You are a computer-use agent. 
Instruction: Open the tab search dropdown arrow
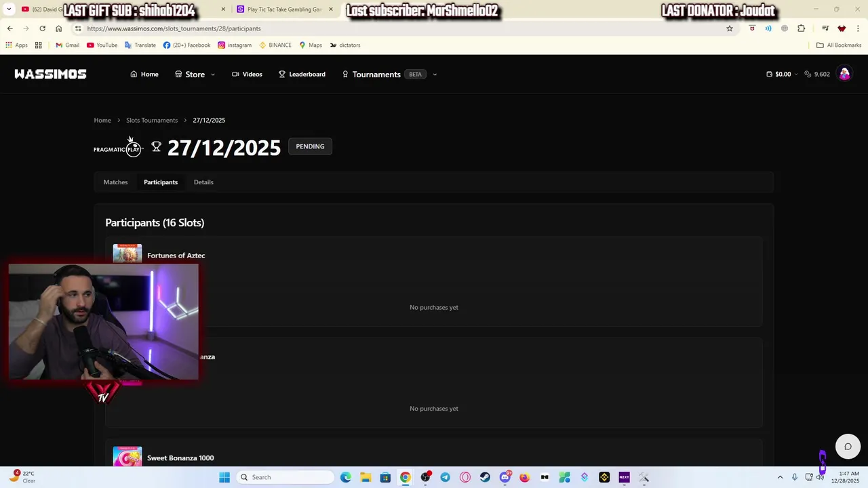pos(9,9)
